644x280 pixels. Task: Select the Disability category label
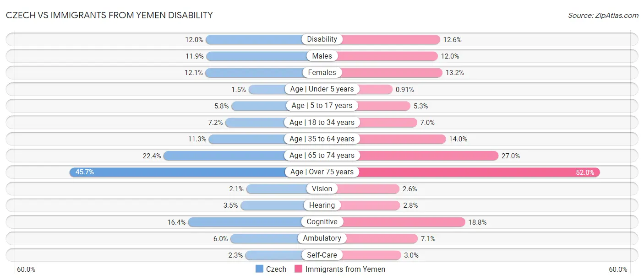(x=322, y=39)
